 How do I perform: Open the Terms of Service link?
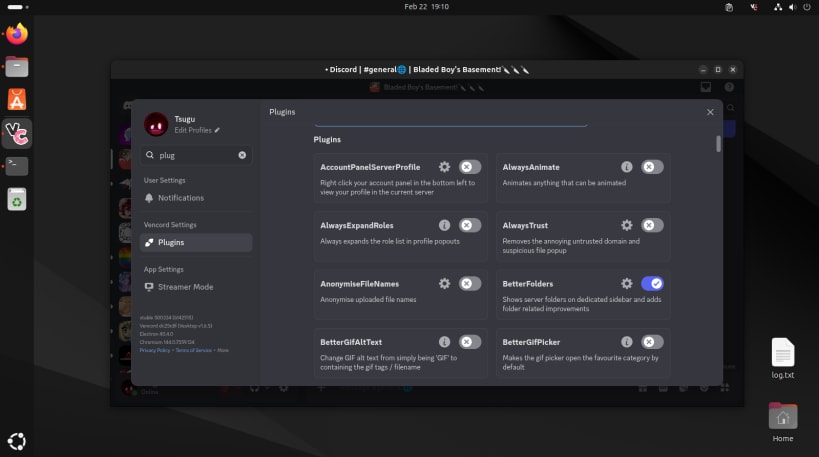tap(193, 350)
